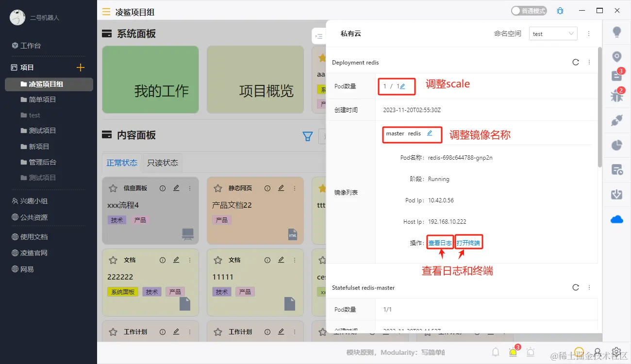
Task: Show info for the xxx流程4 card
Action: click(x=163, y=188)
